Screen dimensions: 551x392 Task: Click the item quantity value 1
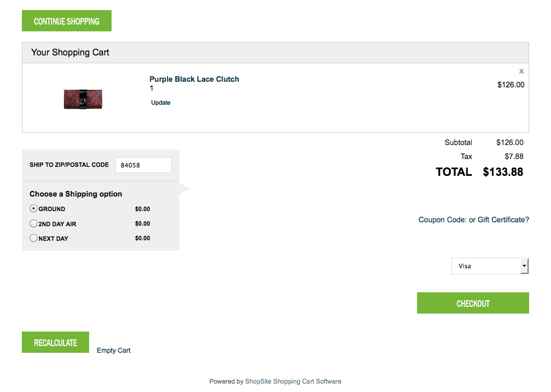(x=152, y=88)
